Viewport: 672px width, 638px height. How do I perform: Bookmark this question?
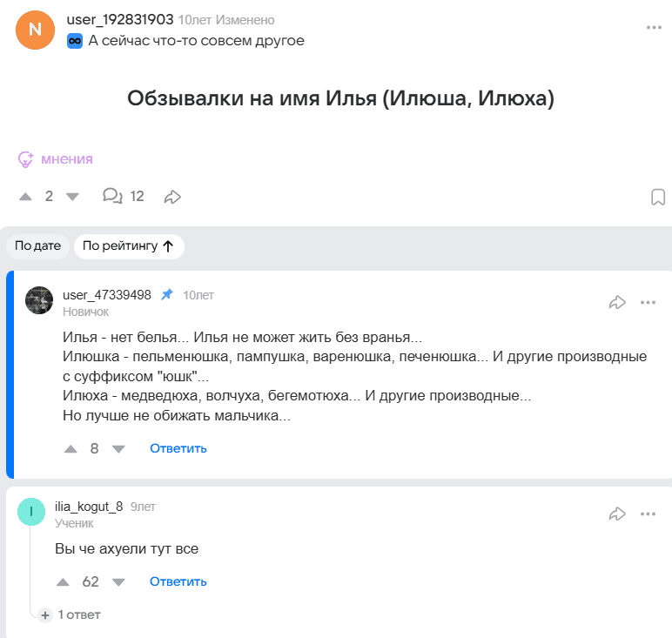pos(658,198)
